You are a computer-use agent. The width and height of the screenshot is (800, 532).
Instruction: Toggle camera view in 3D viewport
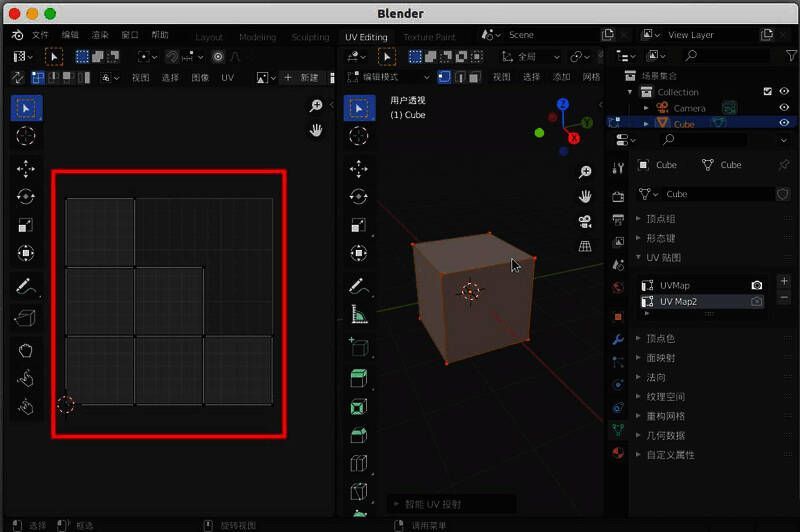(586, 221)
